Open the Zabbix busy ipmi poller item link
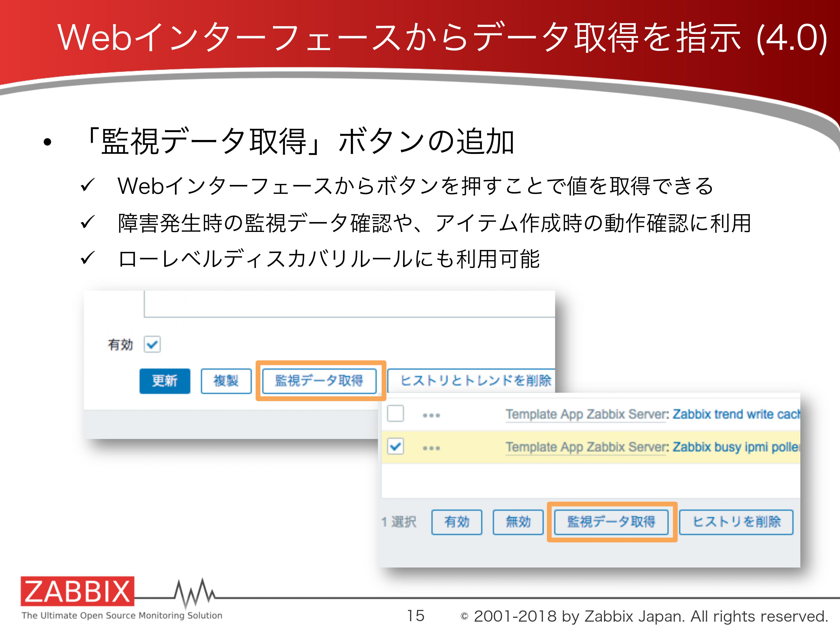Image resolution: width=840 pixels, height=630 pixels. point(736,447)
